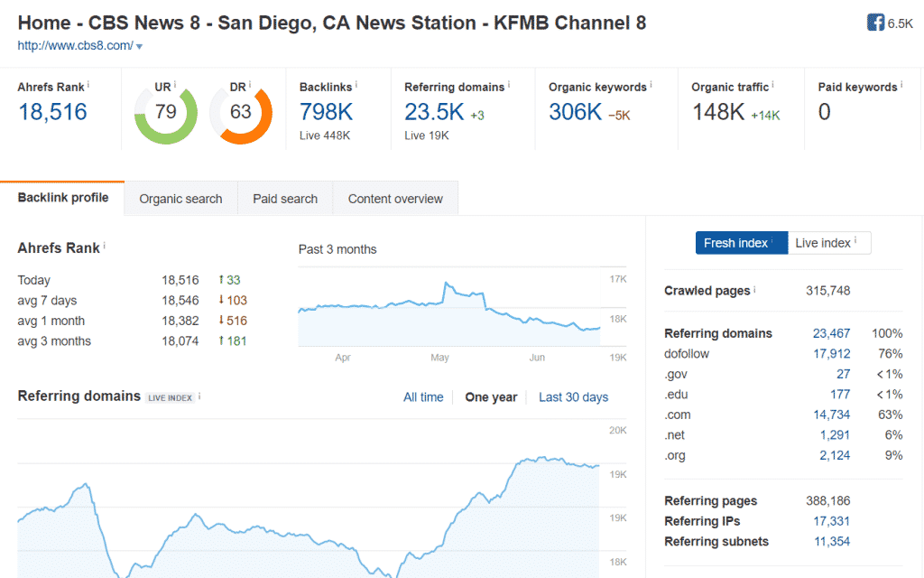Open the 306K organic keywords value
The height and width of the screenshot is (578, 924).
(575, 112)
